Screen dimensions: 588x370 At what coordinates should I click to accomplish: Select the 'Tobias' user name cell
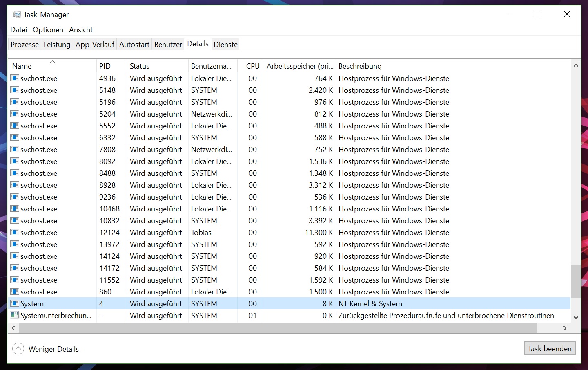(x=201, y=232)
